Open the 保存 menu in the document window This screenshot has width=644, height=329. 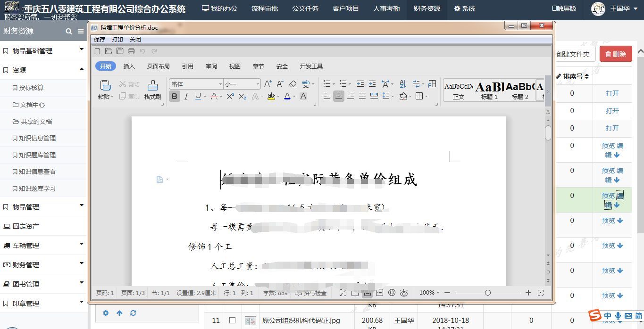click(100, 40)
